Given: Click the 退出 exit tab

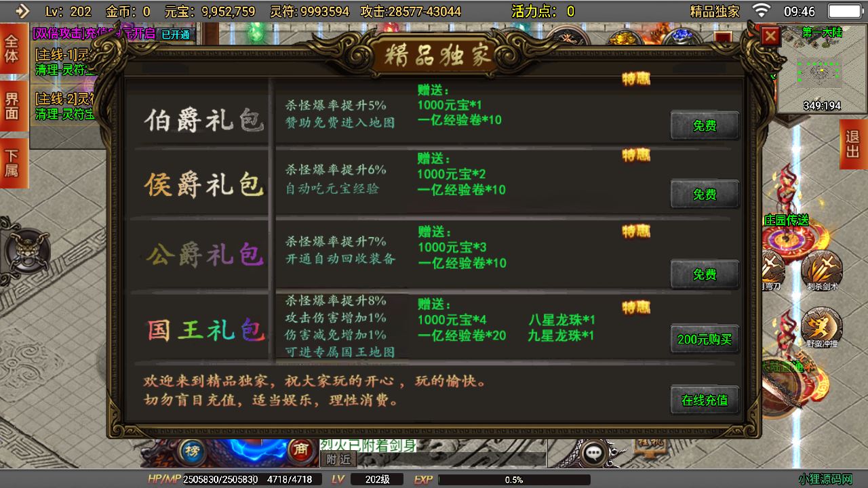Looking at the screenshot, I should pos(854,144).
